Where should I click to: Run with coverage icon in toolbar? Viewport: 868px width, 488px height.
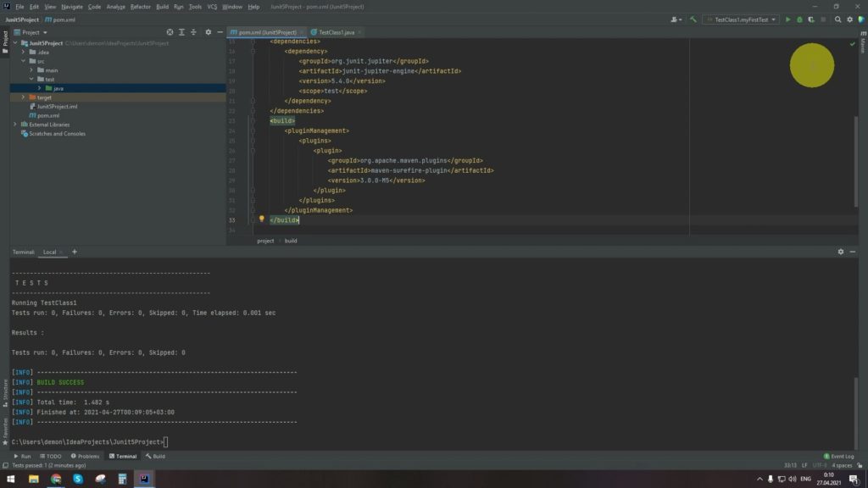click(x=811, y=19)
